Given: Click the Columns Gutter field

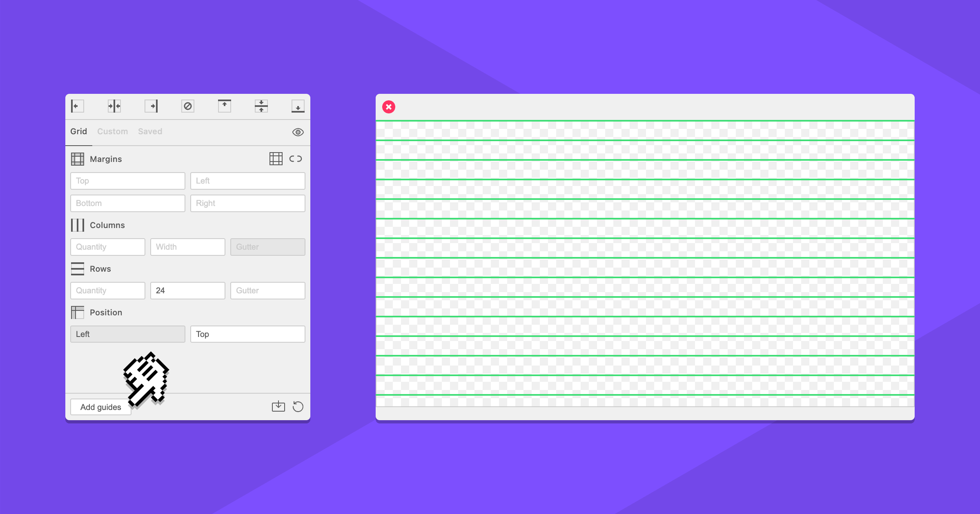Looking at the screenshot, I should 268,247.
